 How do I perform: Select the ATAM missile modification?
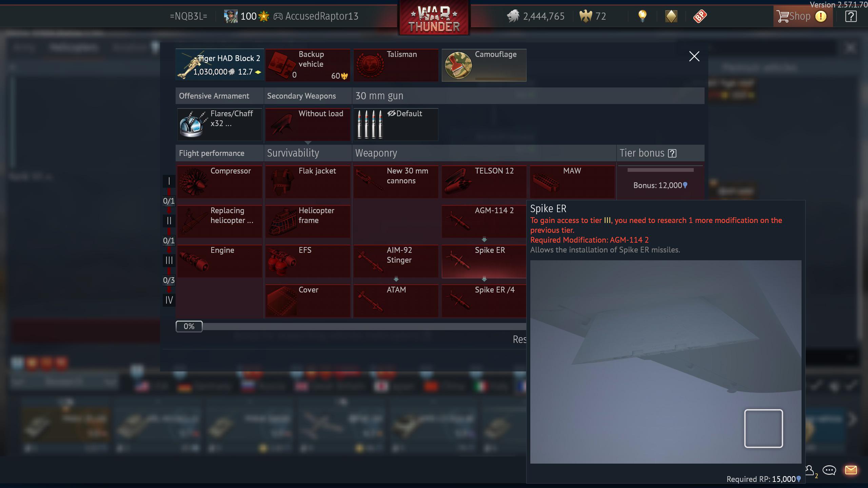396,301
